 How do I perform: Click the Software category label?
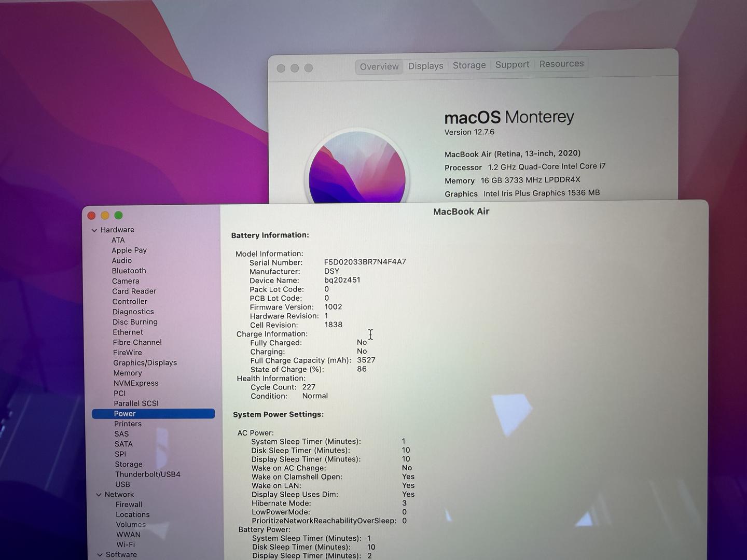coord(121,554)
